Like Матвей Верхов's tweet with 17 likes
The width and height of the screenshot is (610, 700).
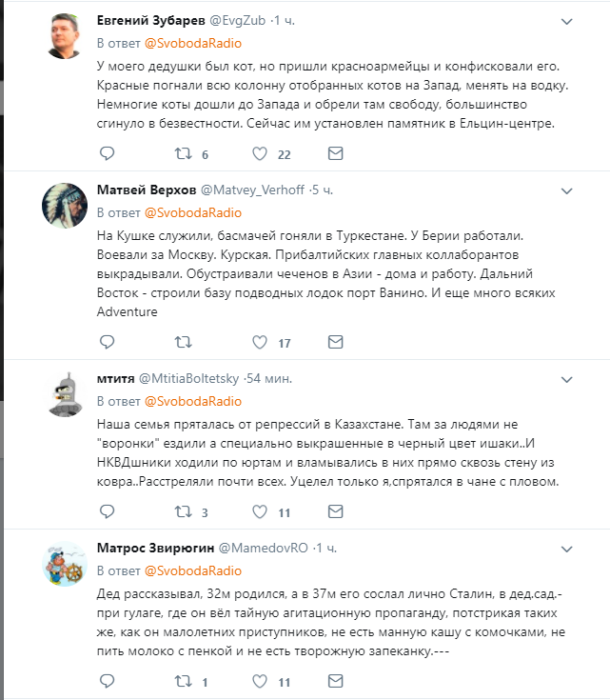pyautogui.click(x=260, y=342)
